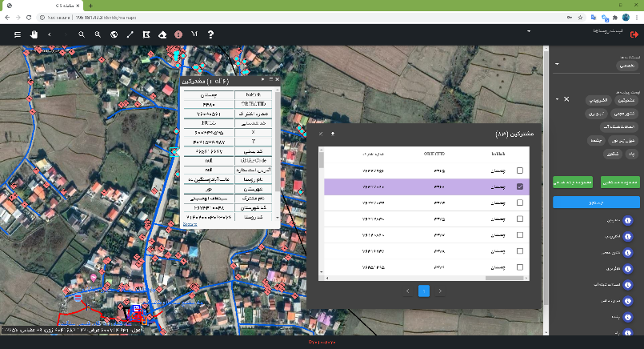The height and width of the screenshot is (349, 644).
Task: Click the globe full extent icon
Action: pos(114,34)
